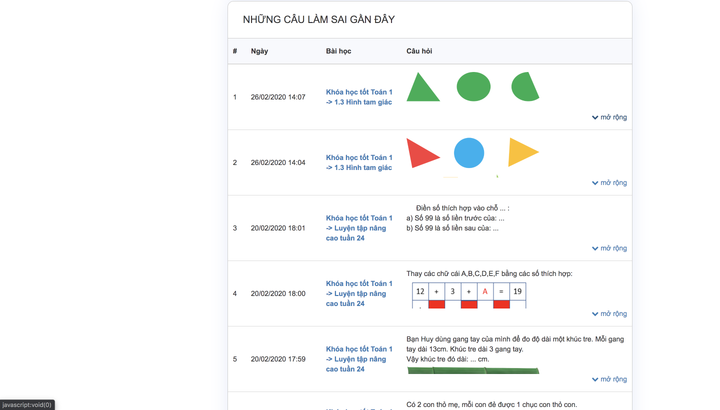This screenshot has width=720, height=410.
Task: Click the 'Ngày' column header
Action: coord(259,51)
